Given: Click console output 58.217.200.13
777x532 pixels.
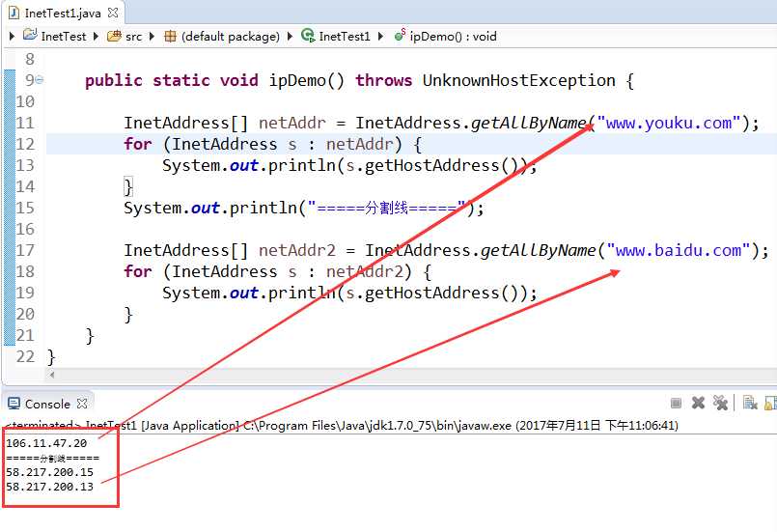Looking at the screenshot, I should [49, 487].
